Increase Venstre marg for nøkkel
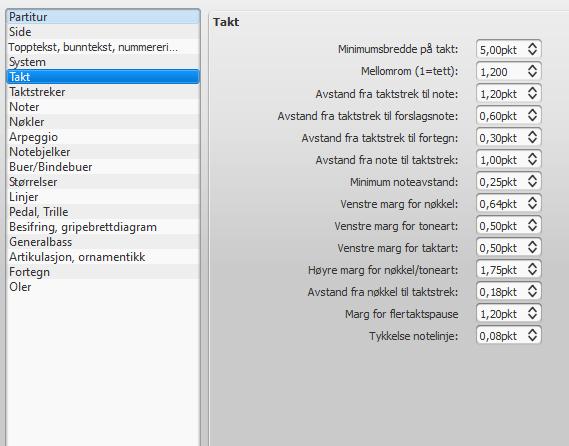569x446 pixels. (532, 200)
